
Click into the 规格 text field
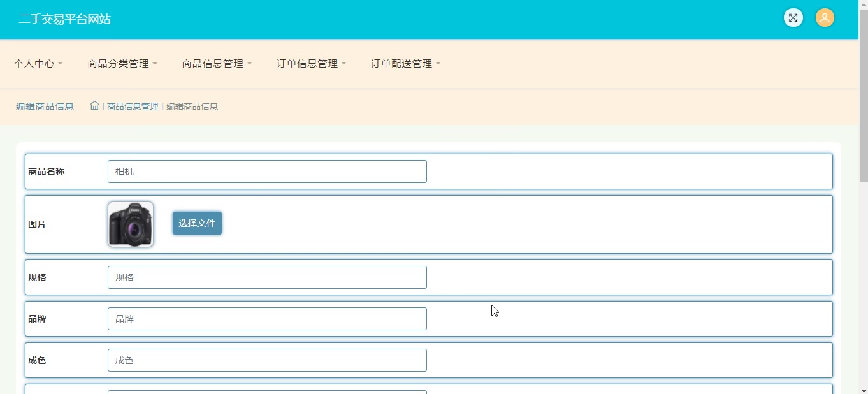tap(267, 277)
